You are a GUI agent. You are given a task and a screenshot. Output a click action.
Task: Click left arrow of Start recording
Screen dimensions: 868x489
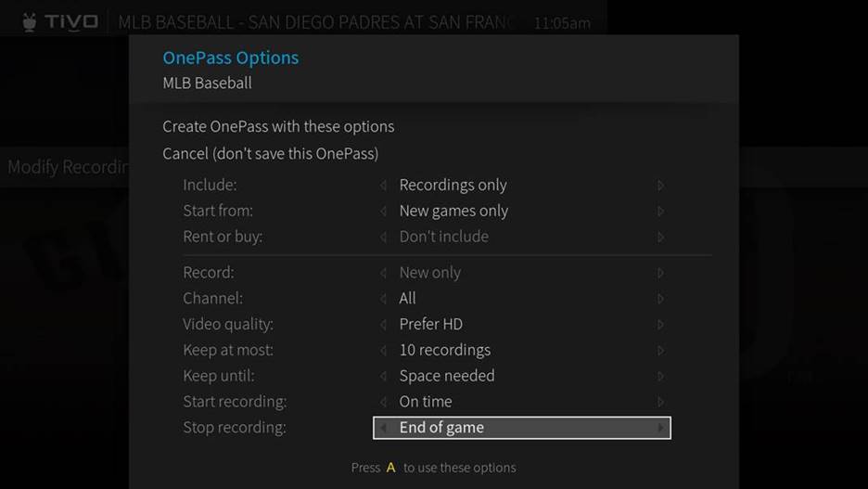[383, 402]
